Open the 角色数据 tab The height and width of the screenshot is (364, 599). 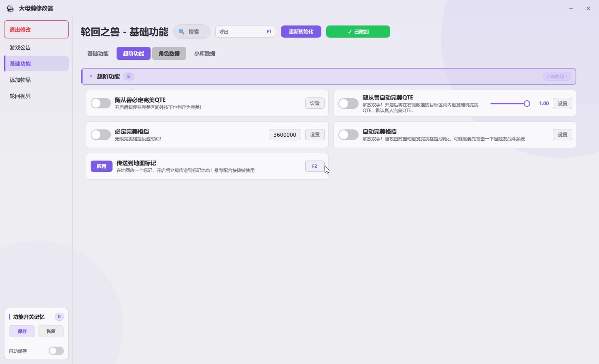(x=169, y=53)
